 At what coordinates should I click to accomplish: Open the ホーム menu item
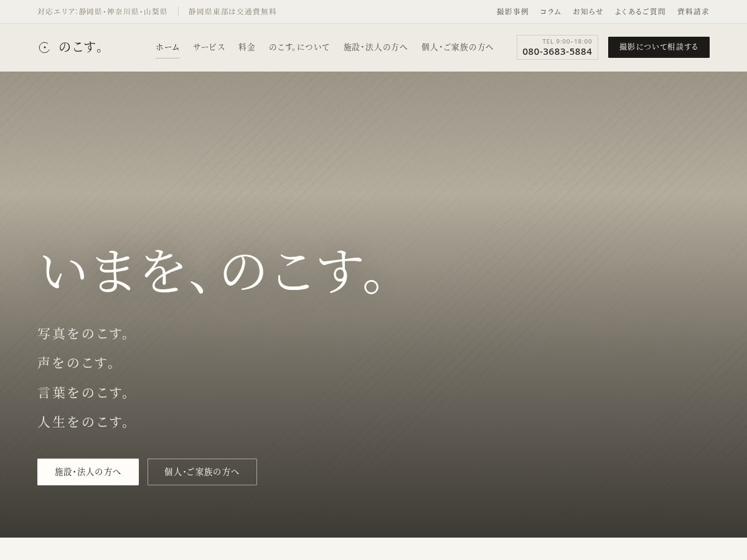pos(167,47)
